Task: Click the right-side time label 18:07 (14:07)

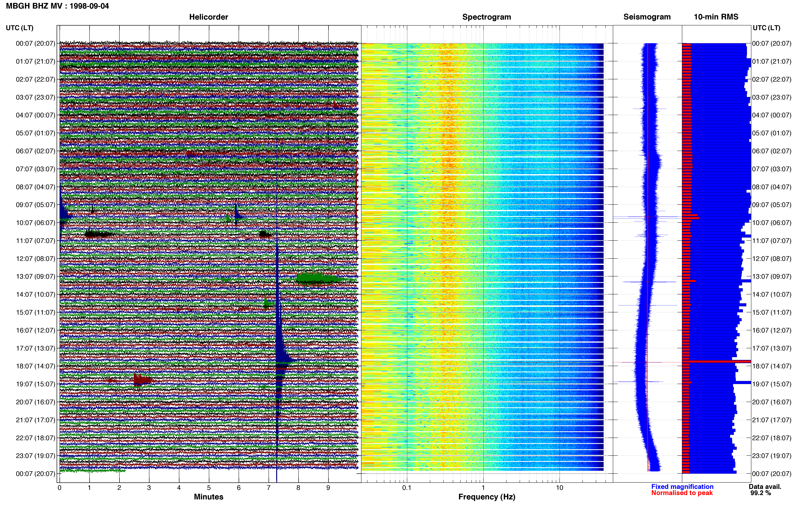Action: [x=772, y=366]
